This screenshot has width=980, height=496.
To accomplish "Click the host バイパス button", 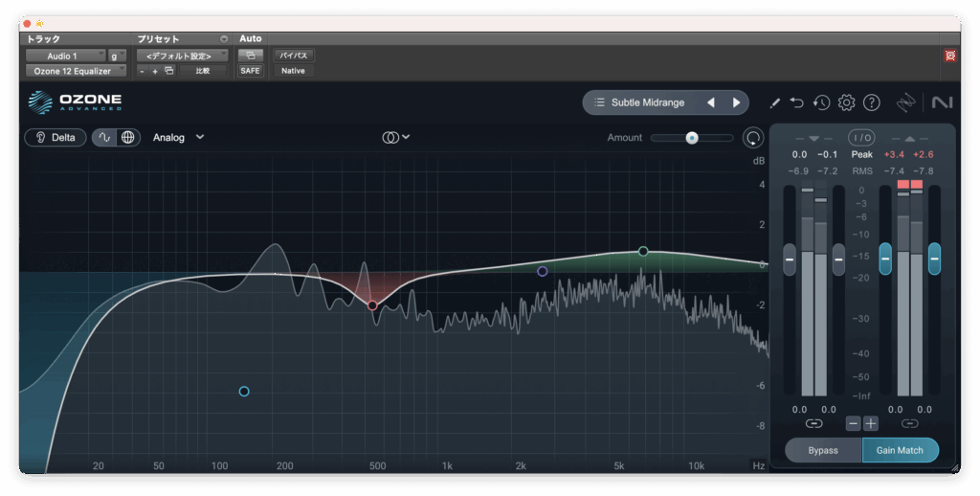I will click(293, 56).
